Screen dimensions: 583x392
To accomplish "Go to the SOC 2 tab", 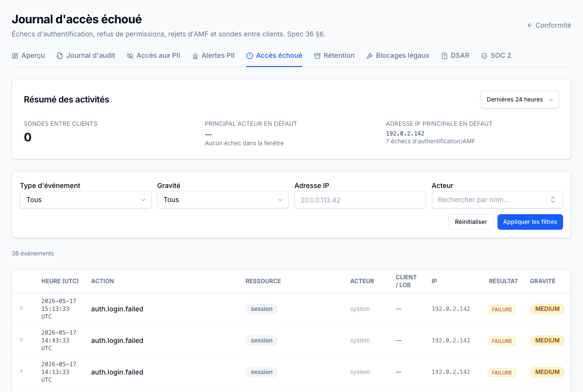I will [496, 55].
